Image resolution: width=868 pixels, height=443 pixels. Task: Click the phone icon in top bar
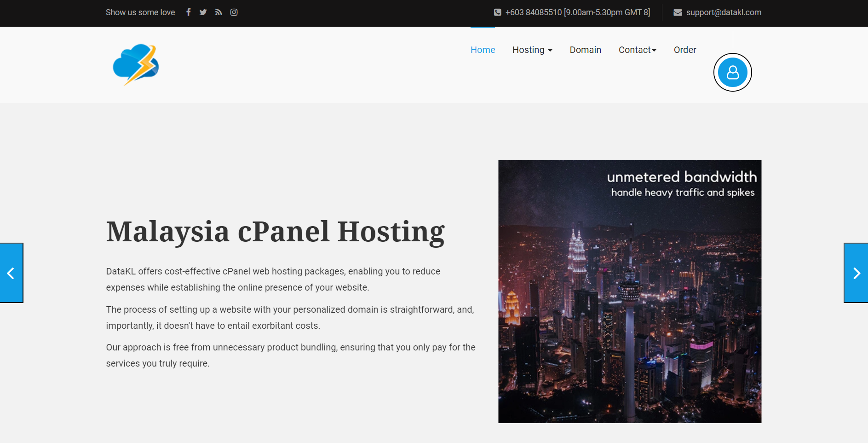point(497,12)
